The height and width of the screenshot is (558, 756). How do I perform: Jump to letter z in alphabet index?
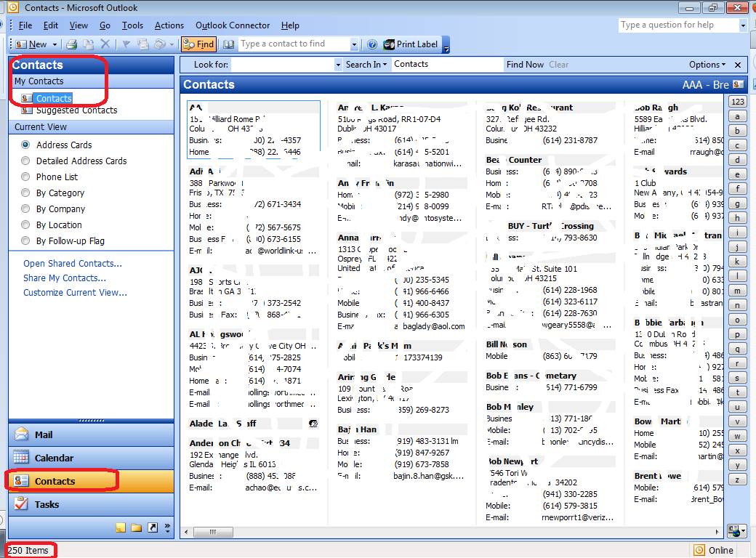(737, 480)
